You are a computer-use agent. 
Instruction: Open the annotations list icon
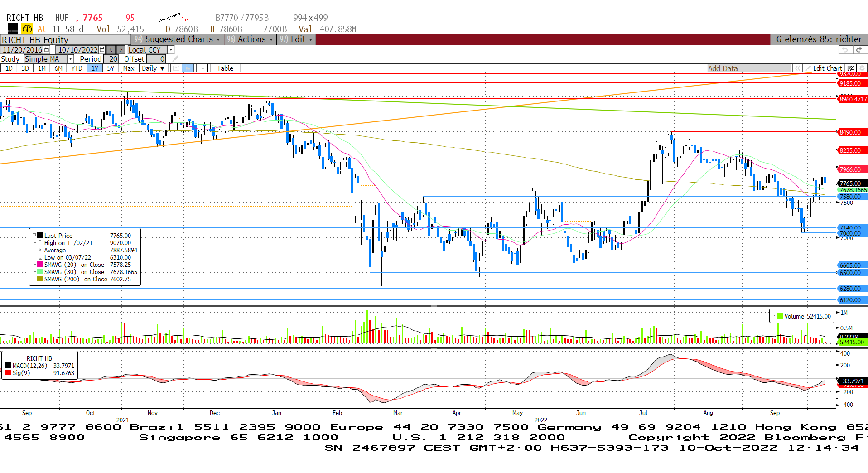851,68
